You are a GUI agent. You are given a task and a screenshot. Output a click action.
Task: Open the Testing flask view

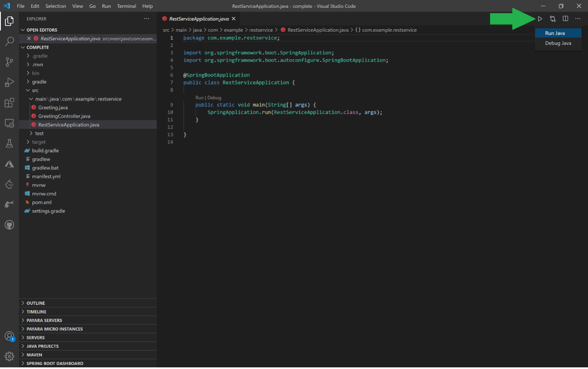click(x=9, y=143)
